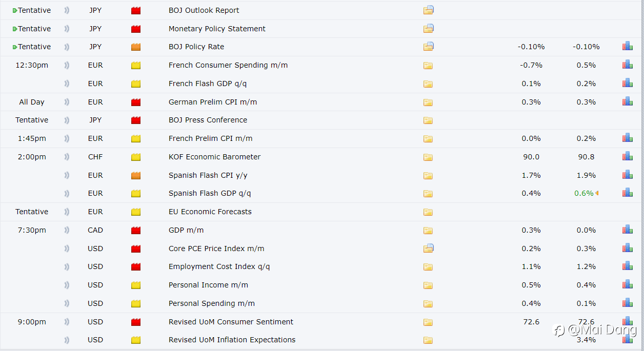Click the 1:45pm time cell
The image size is (644, 351).
[32, 138]
